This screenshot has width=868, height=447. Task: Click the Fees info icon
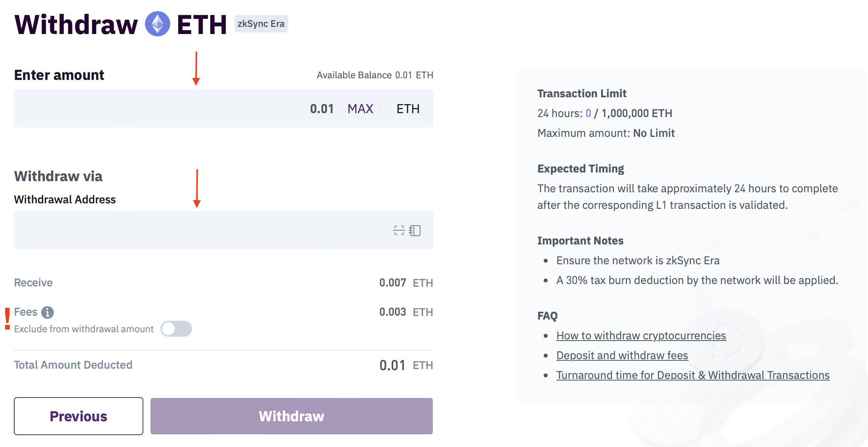click(x=48, y=312)
